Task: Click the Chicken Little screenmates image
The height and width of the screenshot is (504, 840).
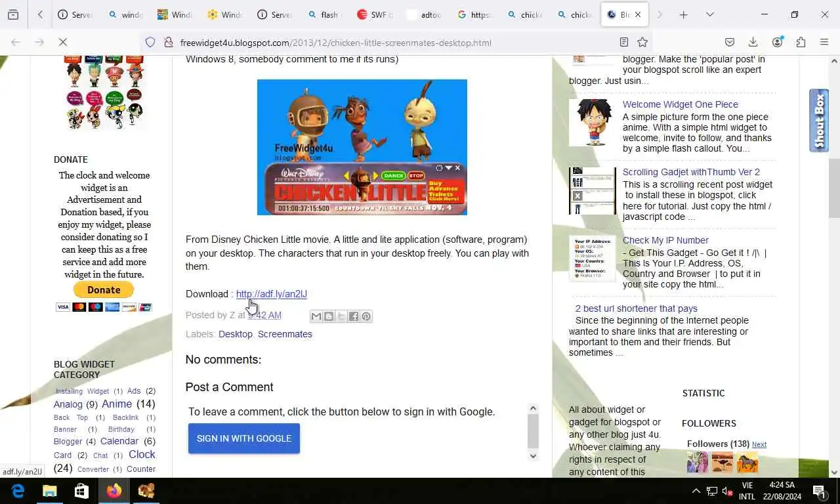Action: (x=362, y=147)
